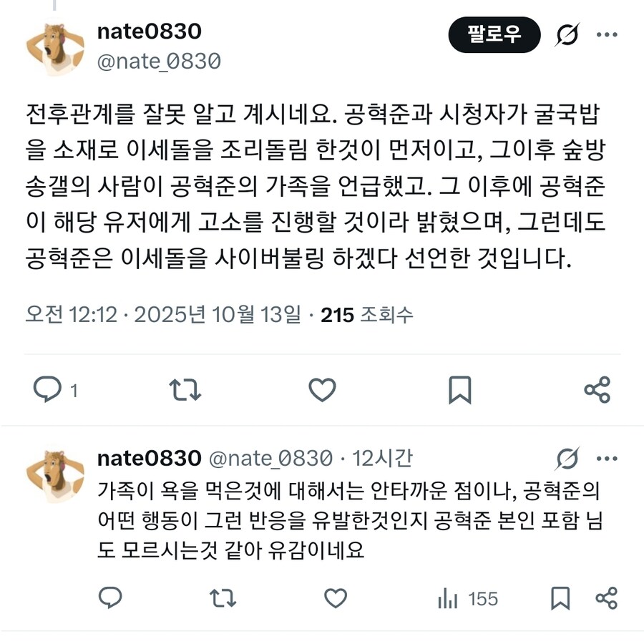Like the reply tweet

click(336, 598)
